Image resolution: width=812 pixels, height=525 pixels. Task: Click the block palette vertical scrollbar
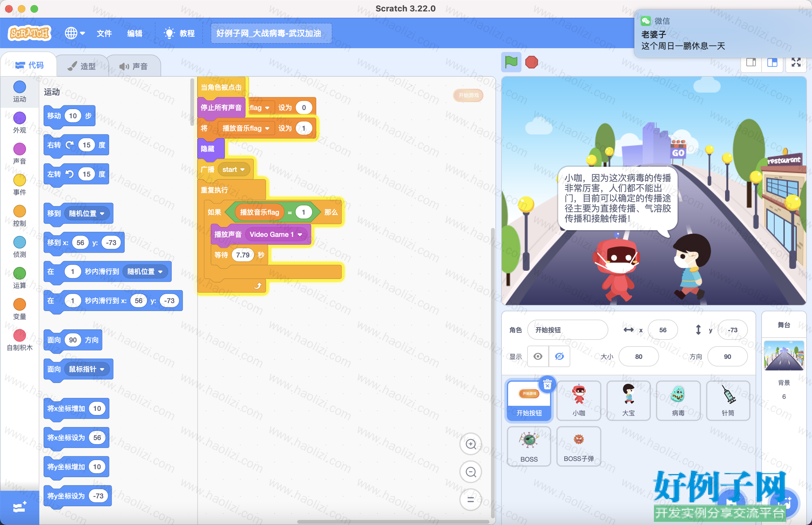tap(192, 102)
